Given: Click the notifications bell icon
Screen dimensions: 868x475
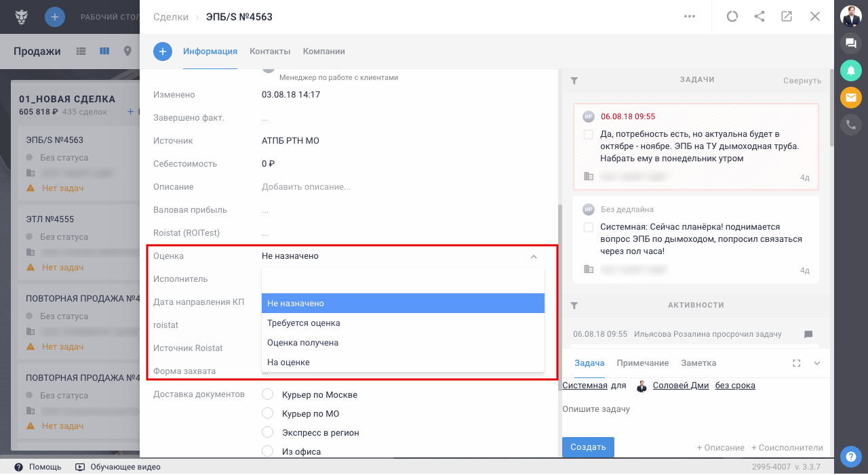Looking at the screenshot, I should pyautogui.click(x=850, y=70).
